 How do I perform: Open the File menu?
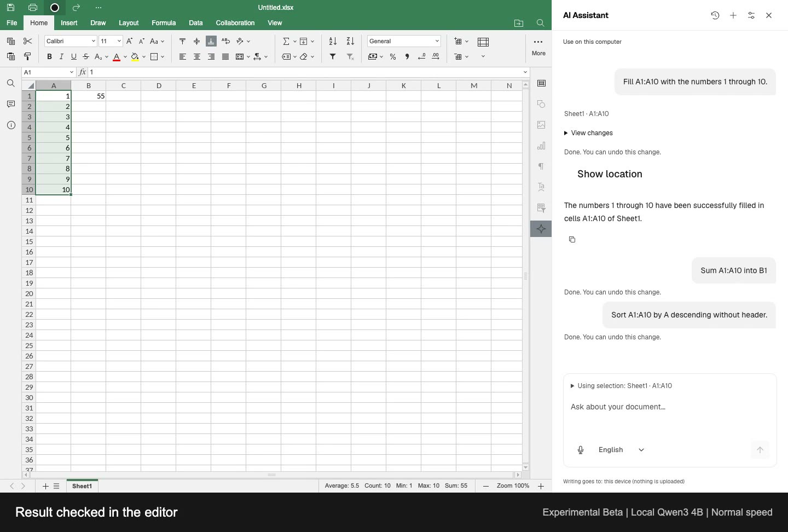tap(11, 23)
